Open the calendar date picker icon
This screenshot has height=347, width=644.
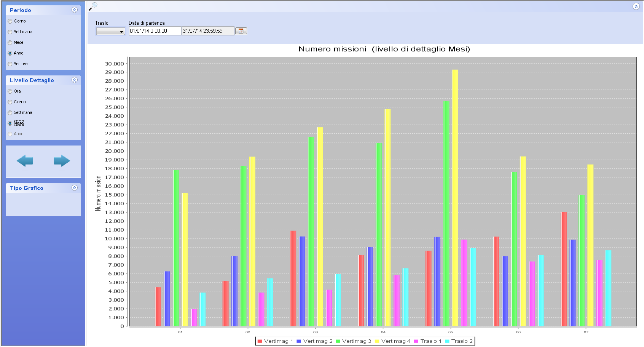pyautogui.click(x=241, y=31)
